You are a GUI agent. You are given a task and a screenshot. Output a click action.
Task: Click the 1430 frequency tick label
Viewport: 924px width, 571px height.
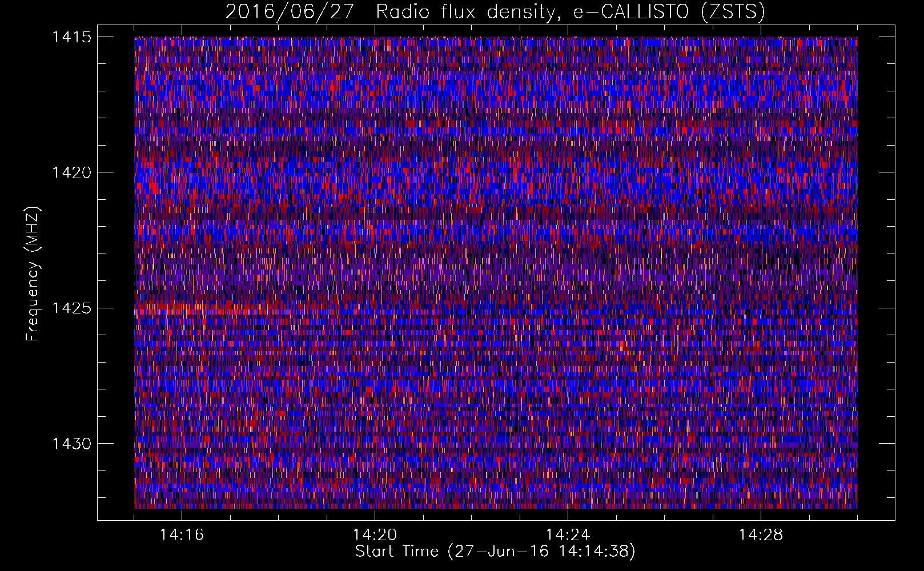point(72,444)
